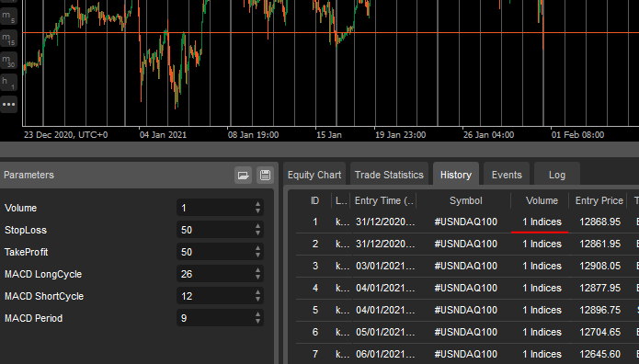639x364 pixels.
Task: Switch to the Log tab
Action: click(556, 175)
